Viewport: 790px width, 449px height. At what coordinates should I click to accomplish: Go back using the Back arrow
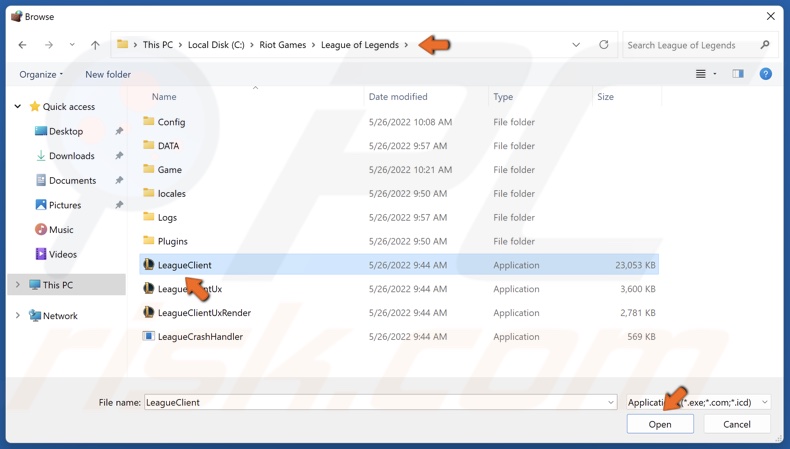click(x=22, y=45)
